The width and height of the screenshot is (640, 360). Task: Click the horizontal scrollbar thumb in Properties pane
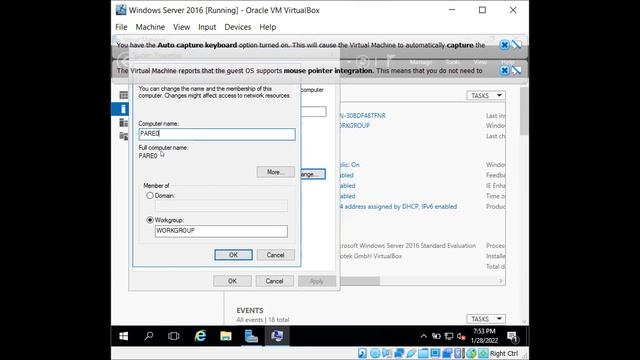click(360, 281)
